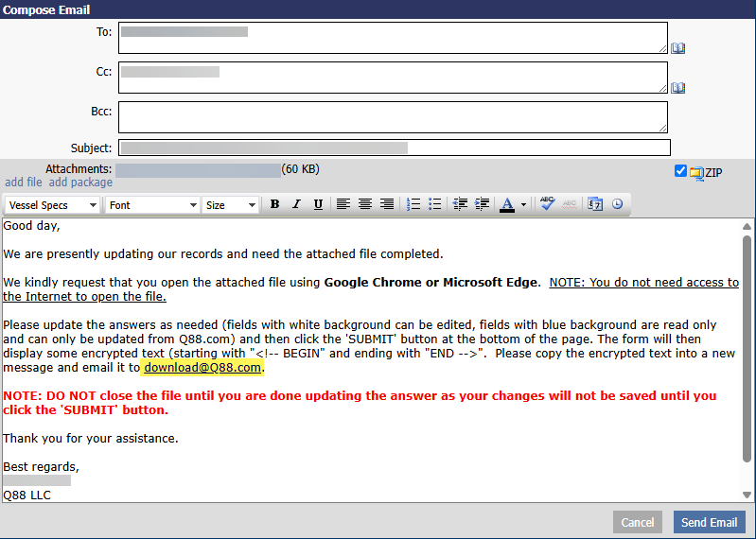Insert date using calendar icon

pos(595,204)
